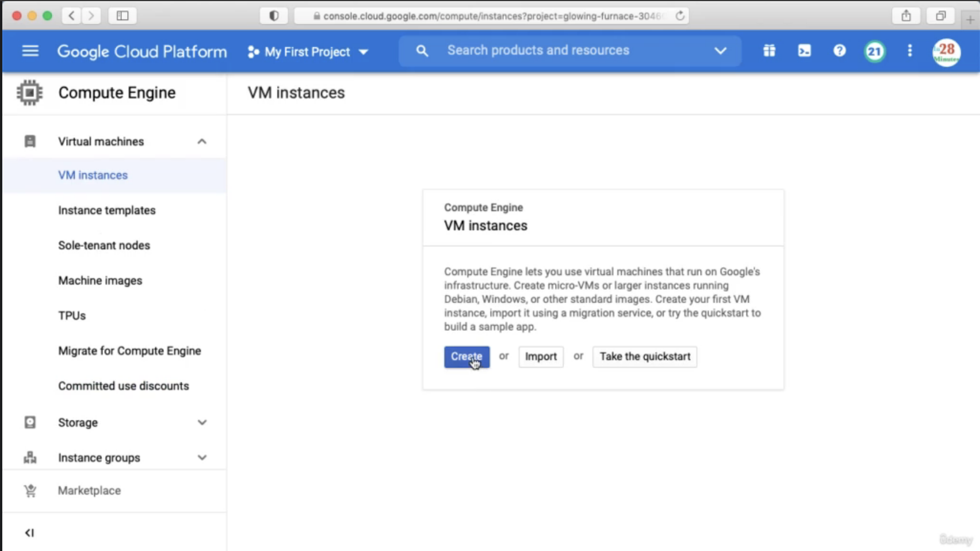Open Instance templates
This screenshot has width=980, height=551.
[107, 211]
